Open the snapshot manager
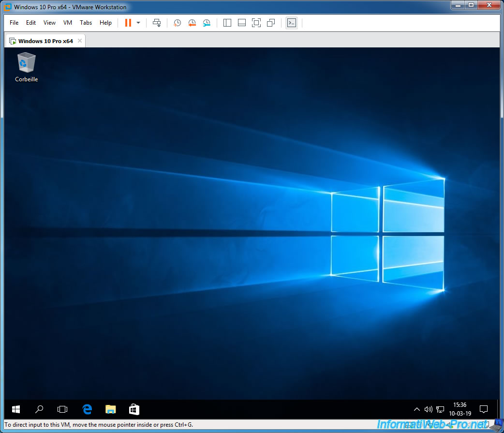This screenshot has width=504, height=433. coord(207,23)
